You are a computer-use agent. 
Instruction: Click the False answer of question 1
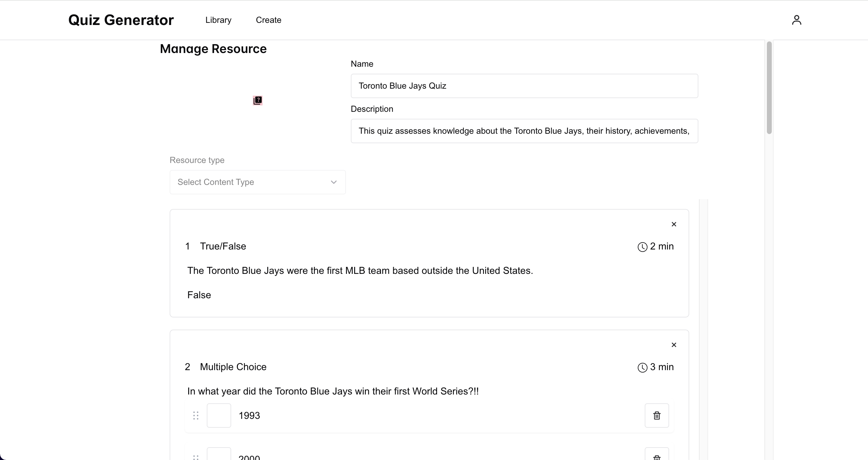(199, 295)
